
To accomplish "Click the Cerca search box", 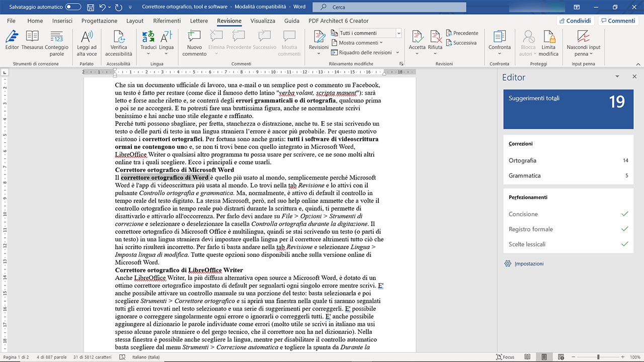I will point(389,7).
